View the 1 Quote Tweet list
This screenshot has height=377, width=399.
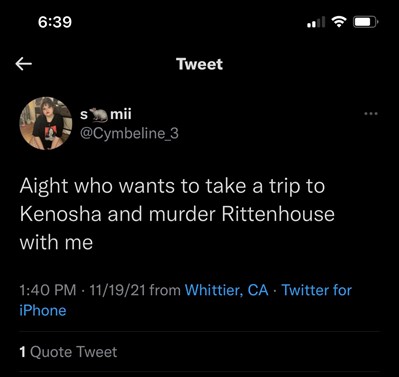pos(68,352)
